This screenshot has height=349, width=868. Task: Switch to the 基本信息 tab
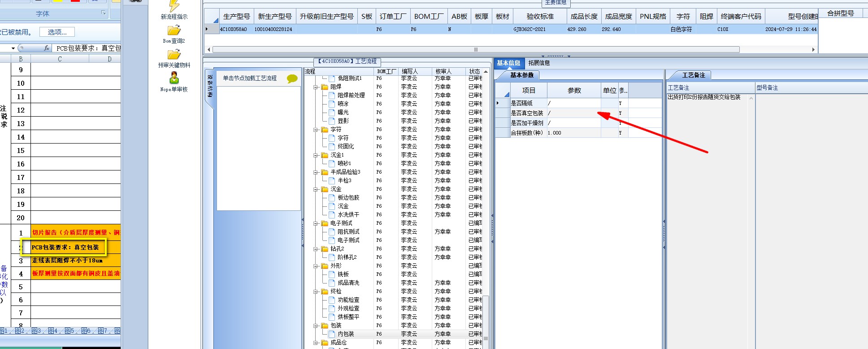pos(508,63)
